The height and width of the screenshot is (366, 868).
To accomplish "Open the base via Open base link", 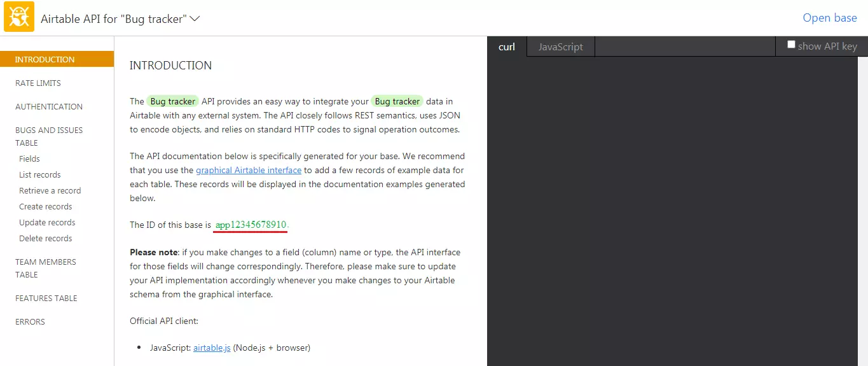I will (x=829, y=18).
